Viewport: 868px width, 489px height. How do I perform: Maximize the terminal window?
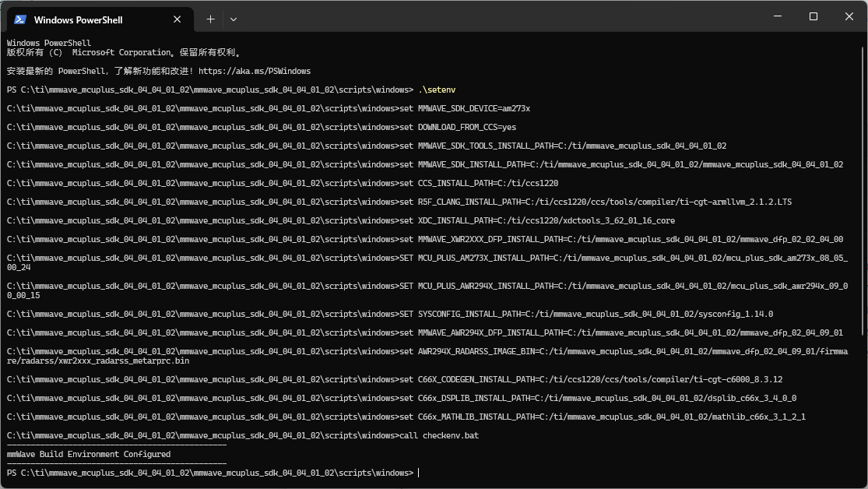(x=814, y=16)
